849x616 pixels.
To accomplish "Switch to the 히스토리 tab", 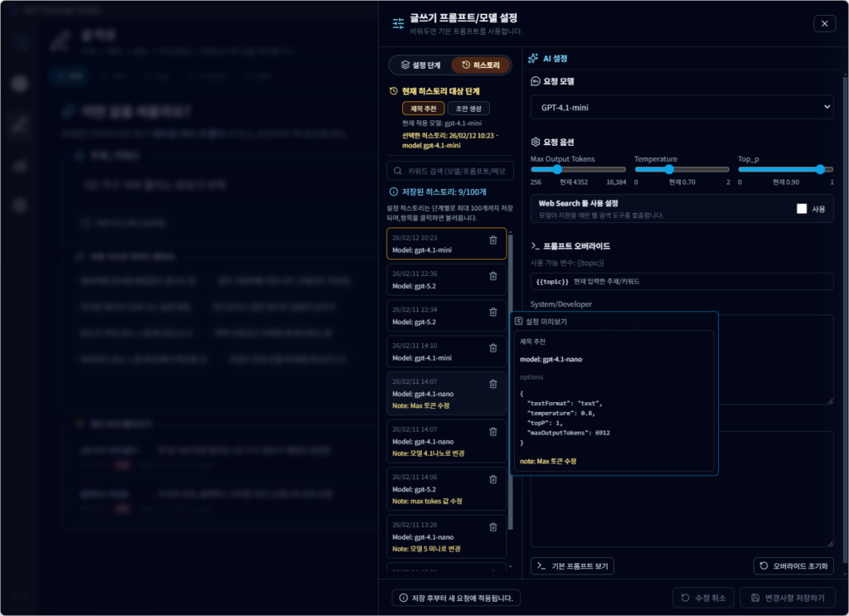I will tap(475, 65).
